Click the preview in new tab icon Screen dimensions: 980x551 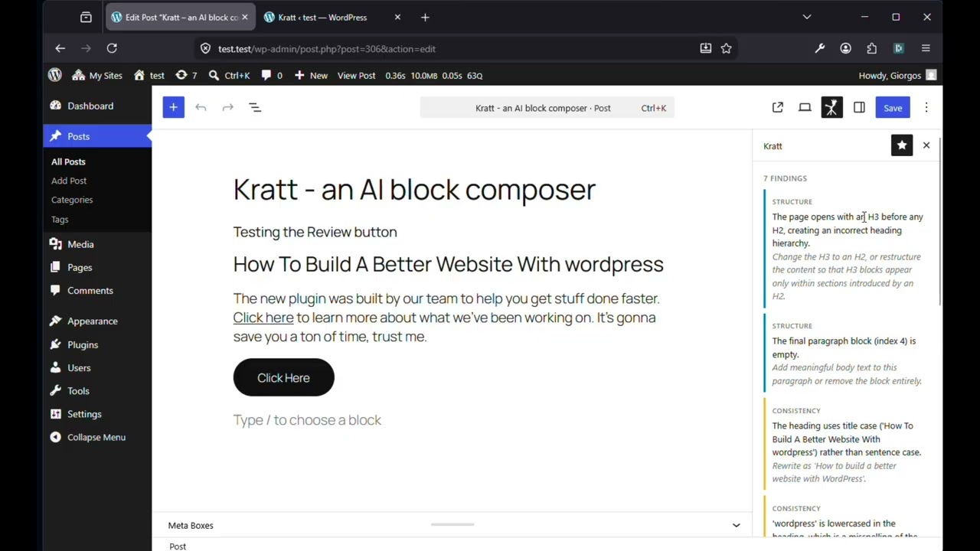point(777,107)
